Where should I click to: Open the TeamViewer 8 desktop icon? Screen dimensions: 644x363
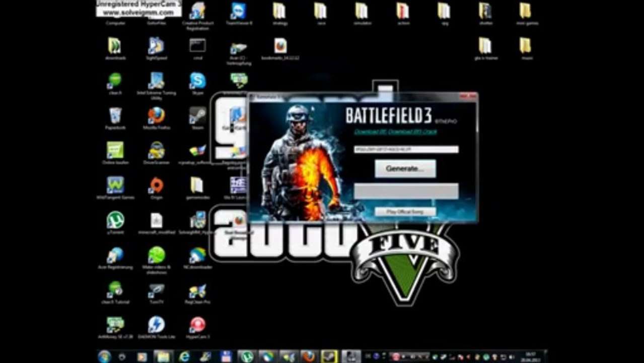tap(239, 14)
